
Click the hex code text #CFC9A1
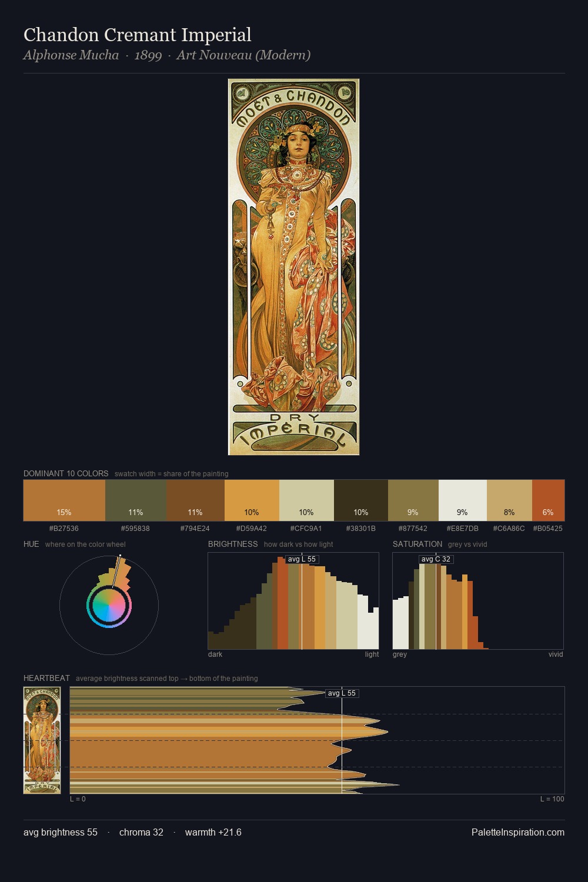(x=306, y=529)
